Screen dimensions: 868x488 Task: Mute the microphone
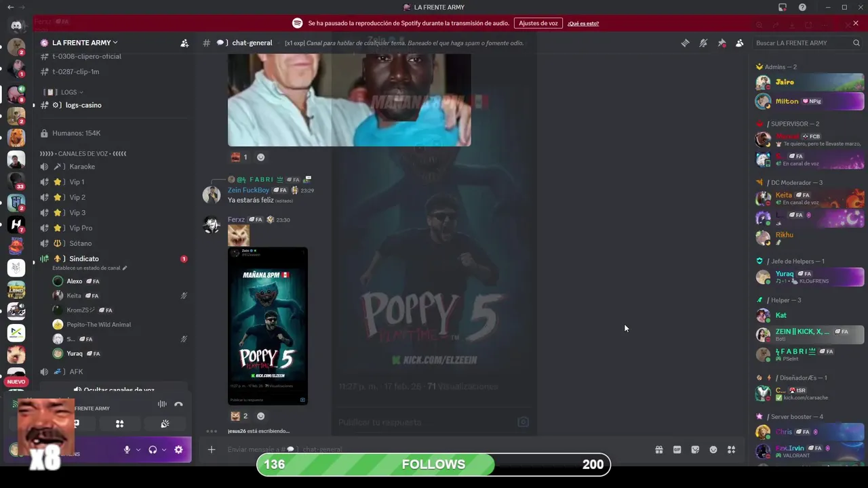coord(127,449)
